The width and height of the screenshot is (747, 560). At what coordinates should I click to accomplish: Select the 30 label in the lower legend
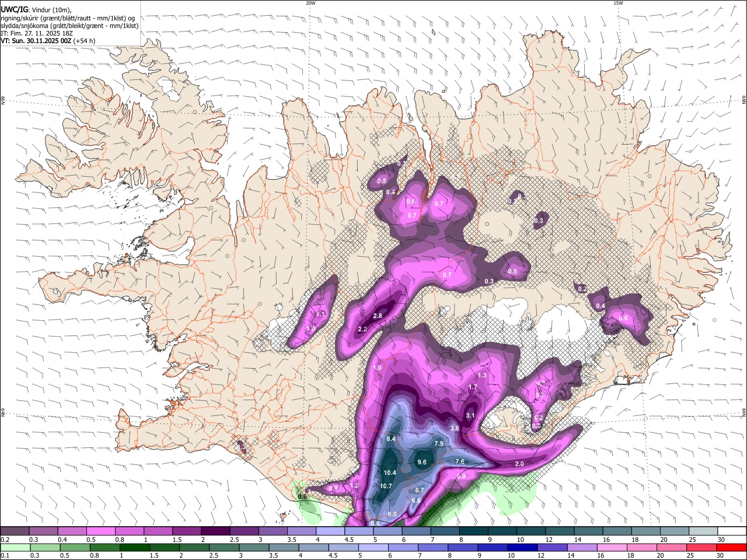(721, 556)
